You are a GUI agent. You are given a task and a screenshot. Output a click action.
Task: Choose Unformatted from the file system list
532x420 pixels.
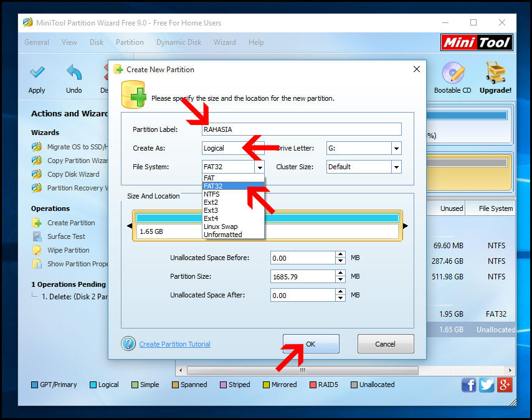click(233, 235)
